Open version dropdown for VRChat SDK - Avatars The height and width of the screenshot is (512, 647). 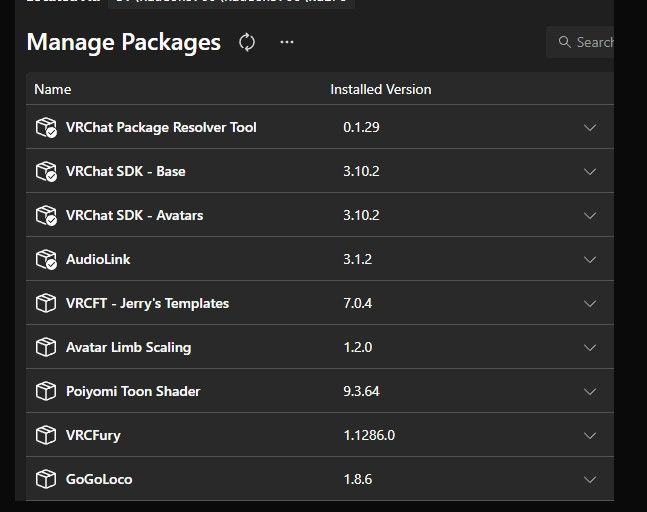point(590,215)
